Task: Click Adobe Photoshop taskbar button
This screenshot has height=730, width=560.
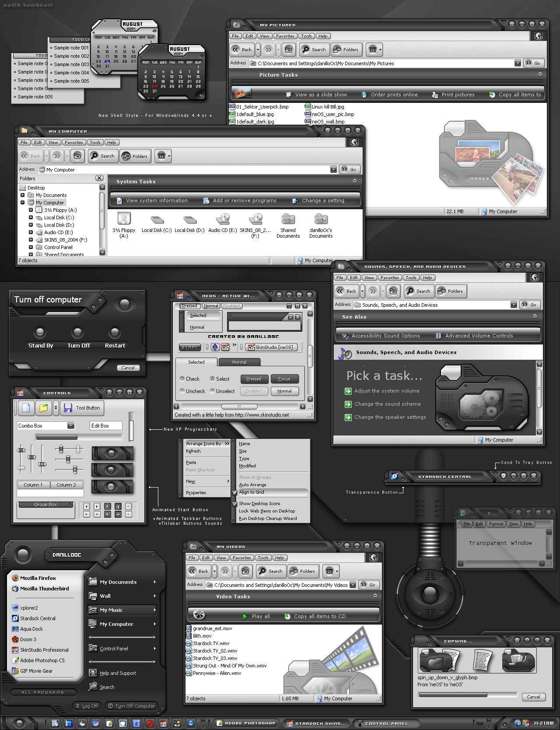Action: pos(246,723)
